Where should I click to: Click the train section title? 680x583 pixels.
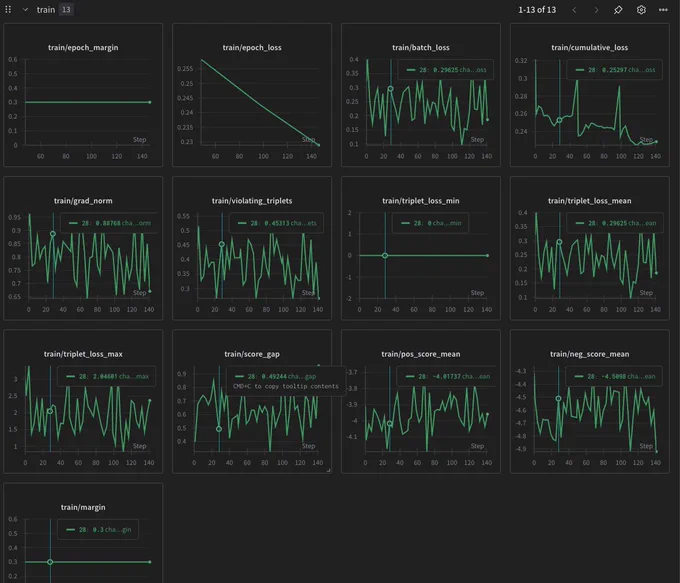[x=46, y=10]
